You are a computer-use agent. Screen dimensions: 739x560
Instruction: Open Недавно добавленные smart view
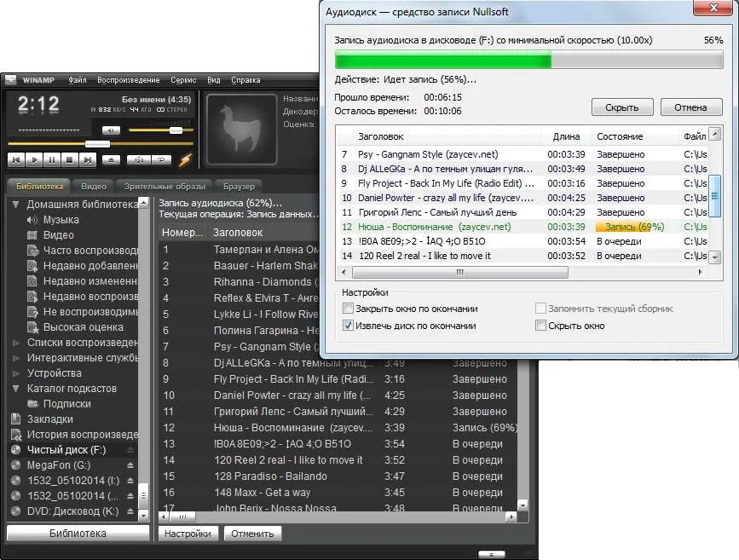tap(83, 266)
